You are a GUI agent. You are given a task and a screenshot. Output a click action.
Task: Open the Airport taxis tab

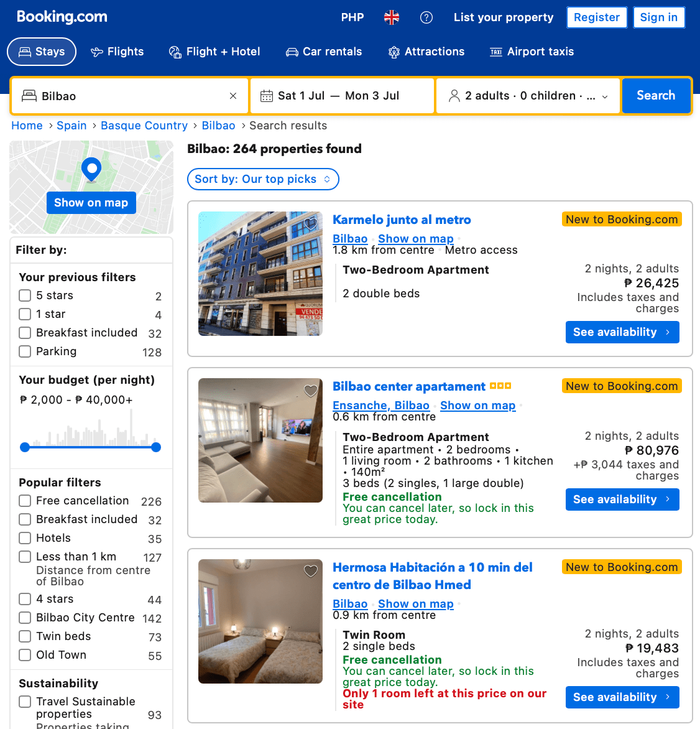click(x=532, y=52)
